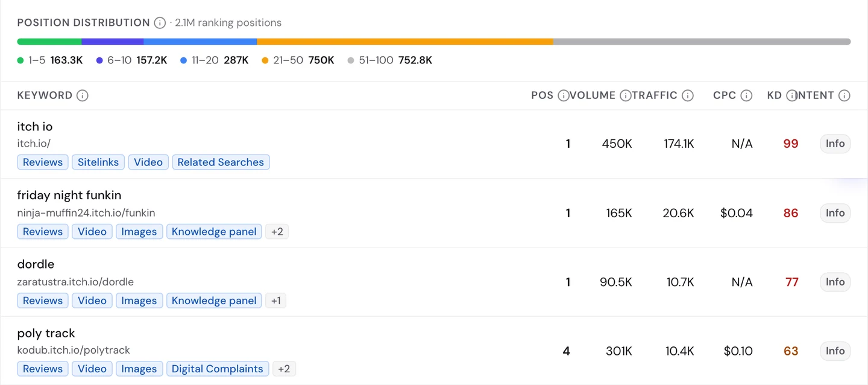This screenshot has height=385, width=868.
Task: Click the keyword 'poly track'
Action: tap(46, 333)
